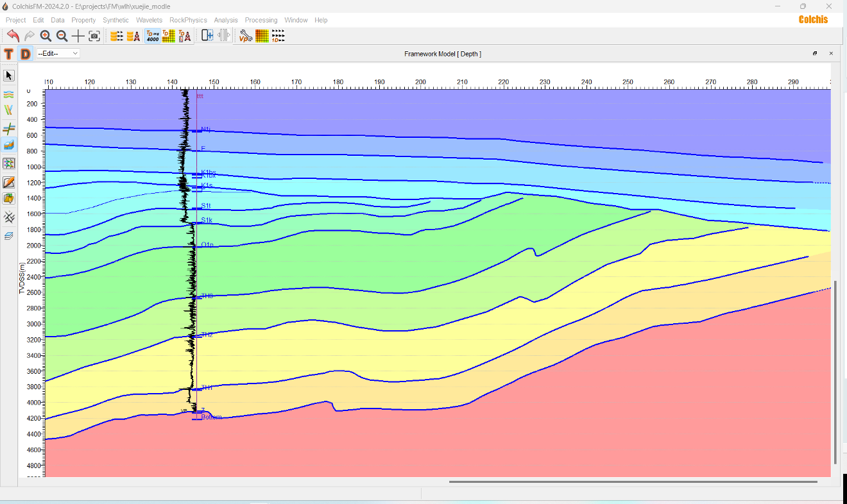Open the Vp wrench settings icon
847x504 pixels.
coord(245,36)
